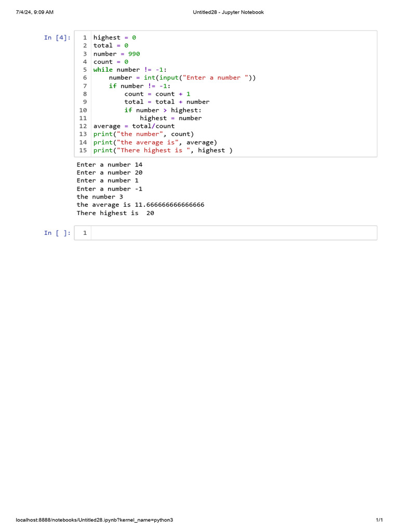Screen dimensions: 399x532
Task: Click the int(input("Enter a number ")) line
Action: [182, 78]
